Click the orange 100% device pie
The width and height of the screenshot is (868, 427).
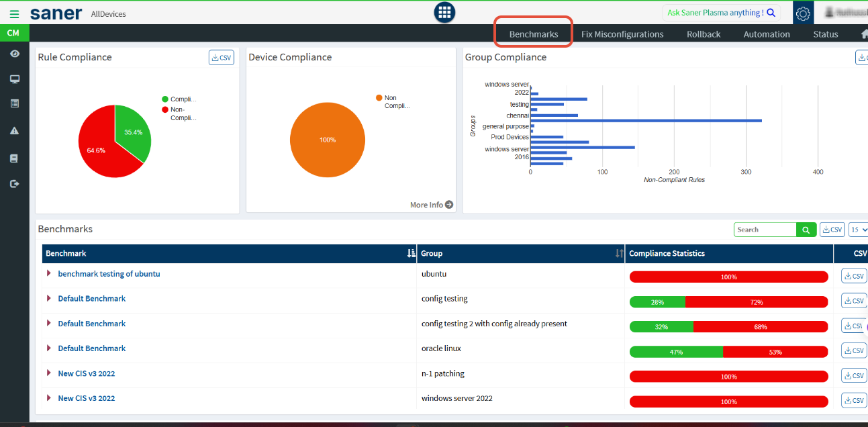point(328,140)
